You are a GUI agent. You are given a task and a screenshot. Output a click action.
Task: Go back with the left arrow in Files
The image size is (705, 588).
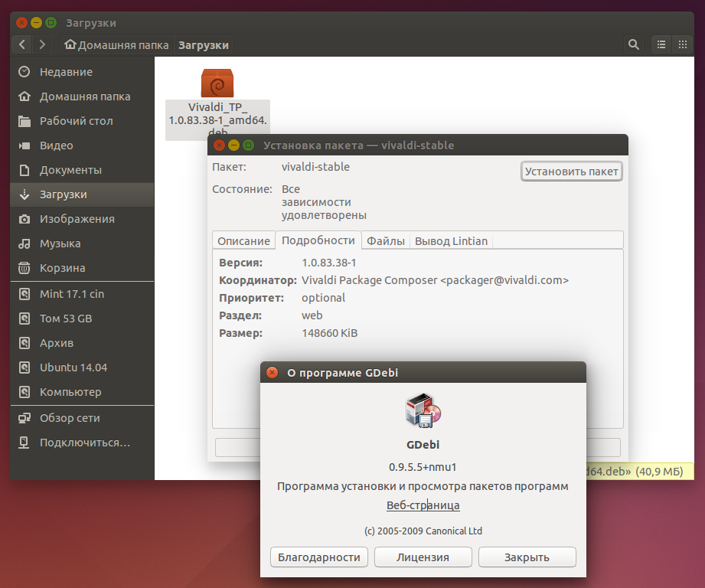coord(22,44)
